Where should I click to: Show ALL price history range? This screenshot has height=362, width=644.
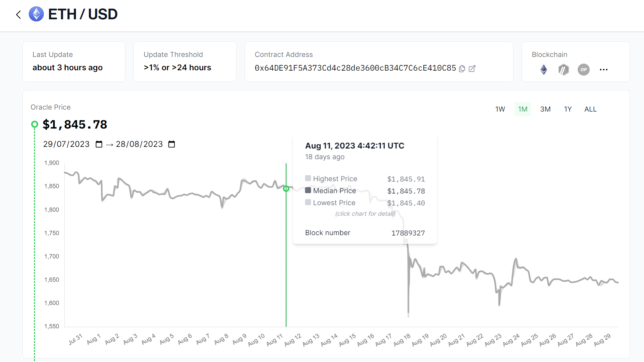point(590,109)
